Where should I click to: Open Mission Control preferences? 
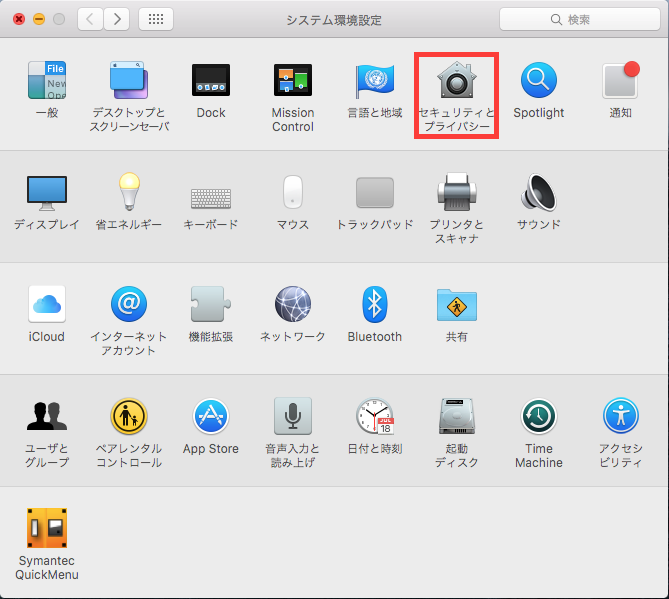[x=293, y=80]
